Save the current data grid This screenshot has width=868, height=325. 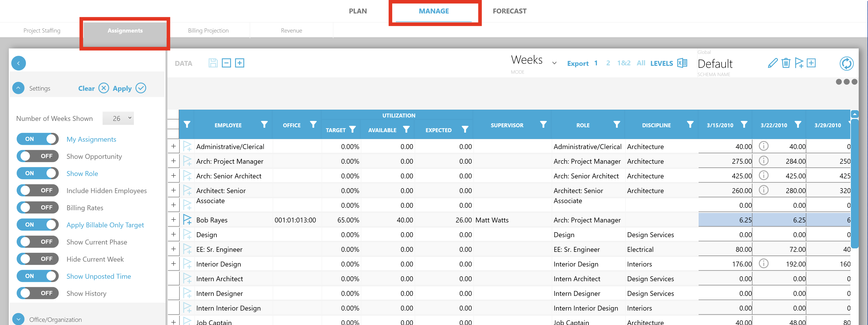tap(213, 63)
